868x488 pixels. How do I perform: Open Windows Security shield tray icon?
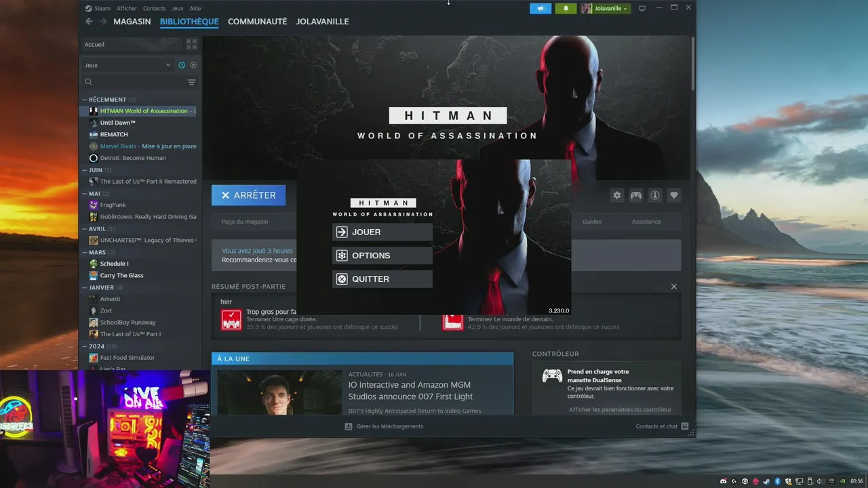pyautogui.click(x=788, y=481)
